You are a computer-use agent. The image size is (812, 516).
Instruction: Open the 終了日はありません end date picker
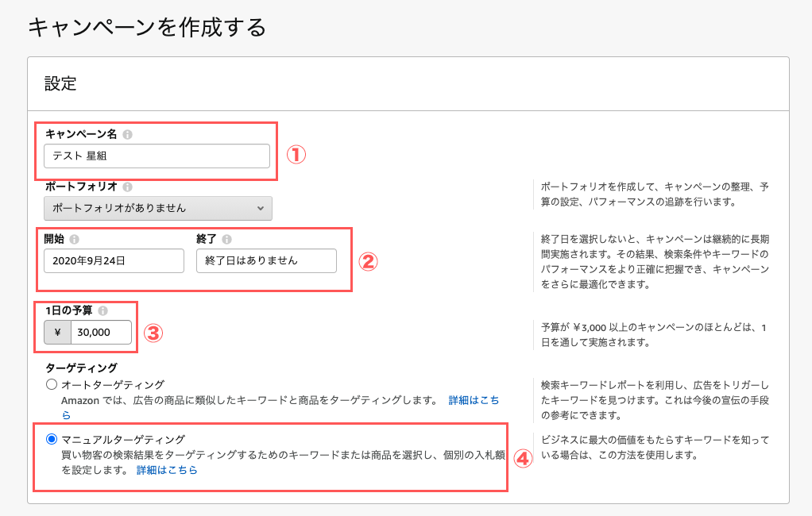pyautogui.click(x=266, y=260)
